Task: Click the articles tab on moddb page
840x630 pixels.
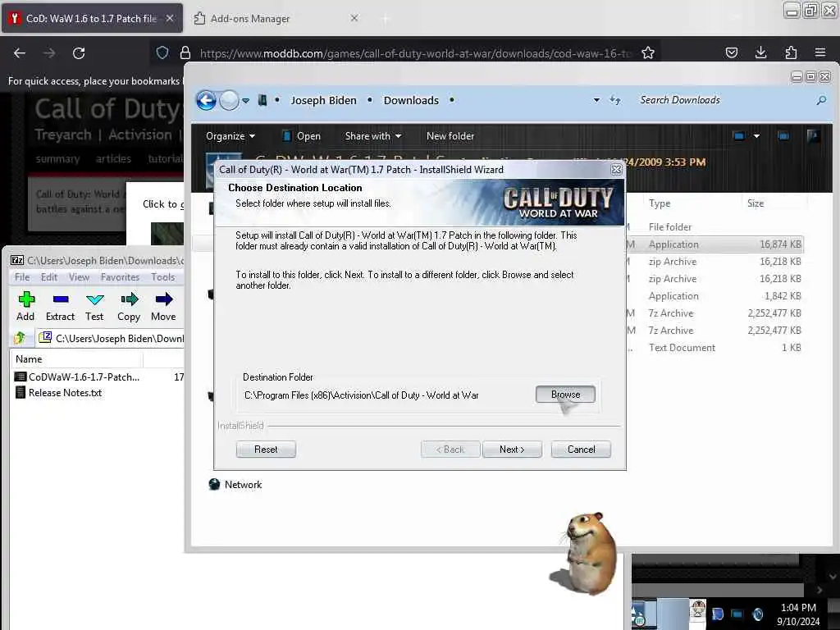Action: 113,158
